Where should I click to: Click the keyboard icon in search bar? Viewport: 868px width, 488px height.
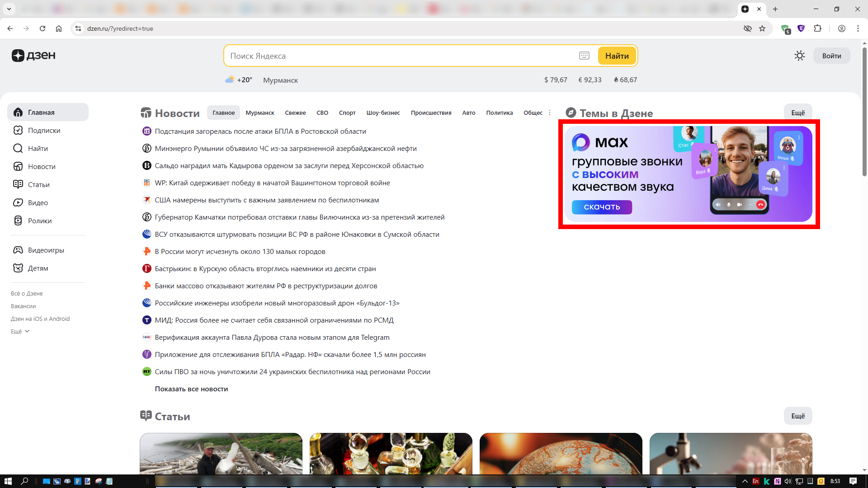click(x=584, y=56)
